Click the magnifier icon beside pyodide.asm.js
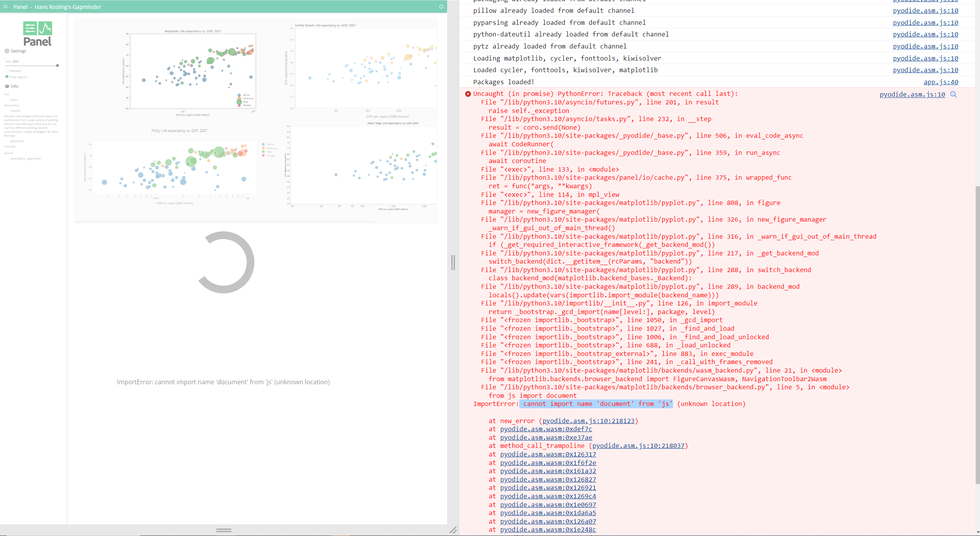 (x=953, y=94)
